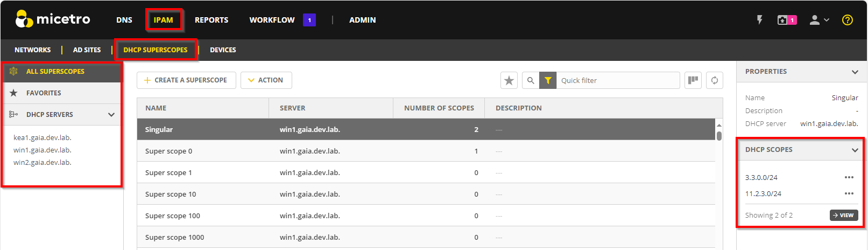Click Create a Superscope button
The image size is (868, 250).
(186, 80)
